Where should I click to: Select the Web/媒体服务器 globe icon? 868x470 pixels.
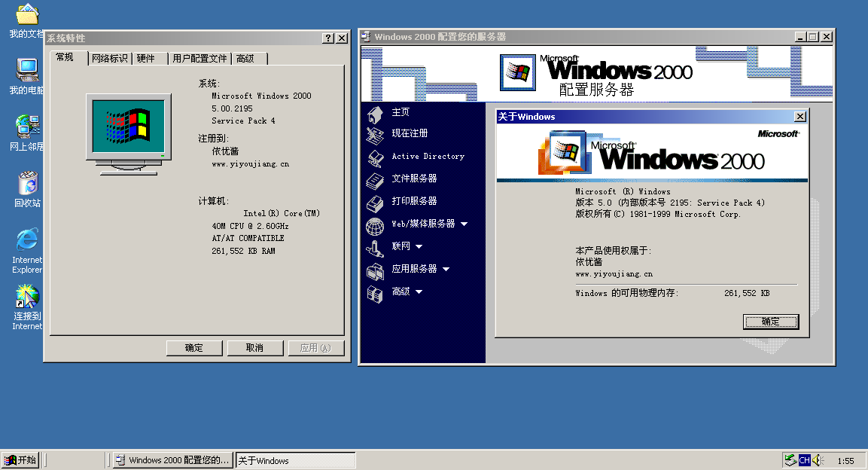coord(375,227)
